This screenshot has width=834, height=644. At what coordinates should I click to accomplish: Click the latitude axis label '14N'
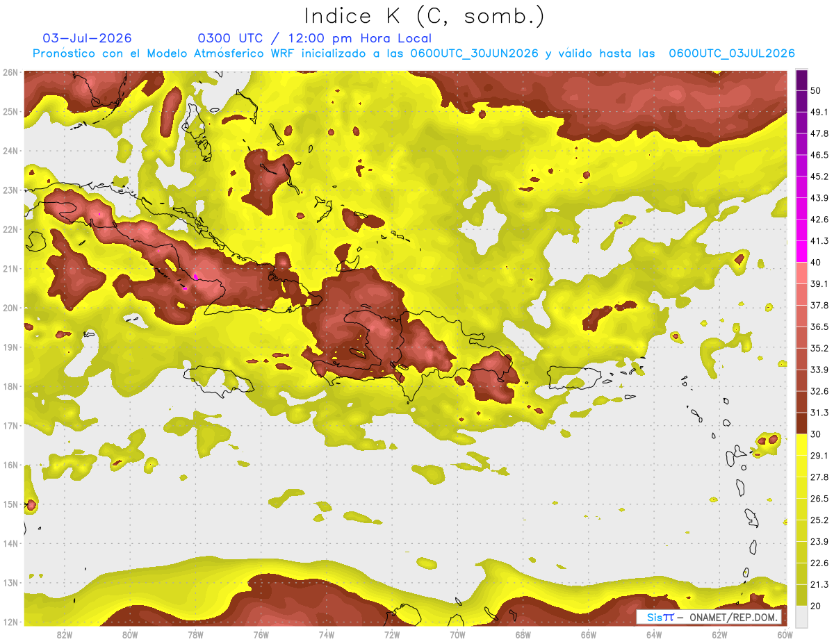coord(10,543)
